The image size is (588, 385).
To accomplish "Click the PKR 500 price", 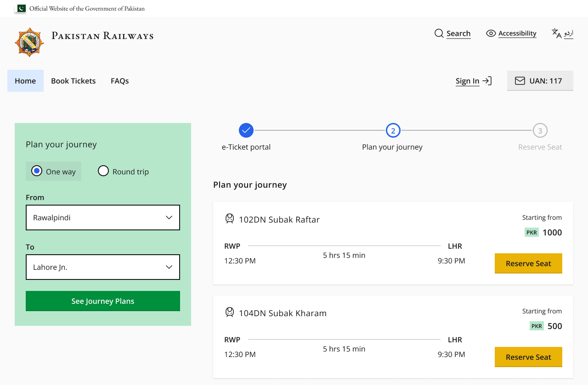I will (x=546, y=326).
